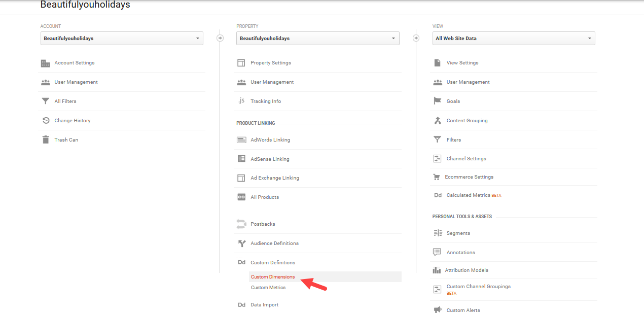The image size is (644, 313).
Task: Select Custom Metrics submenu item
Action: pyautogui.click(x=268, y=288)
